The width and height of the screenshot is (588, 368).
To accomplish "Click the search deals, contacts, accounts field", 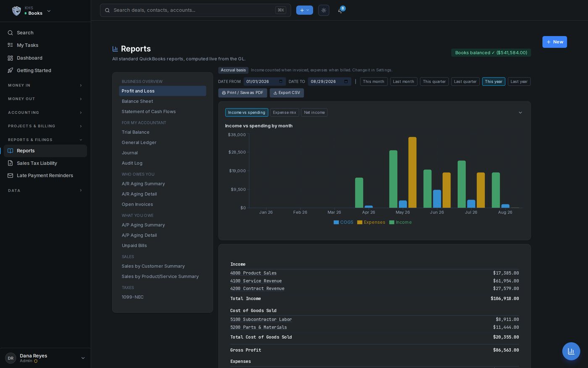I will click(x=195, y=10).
